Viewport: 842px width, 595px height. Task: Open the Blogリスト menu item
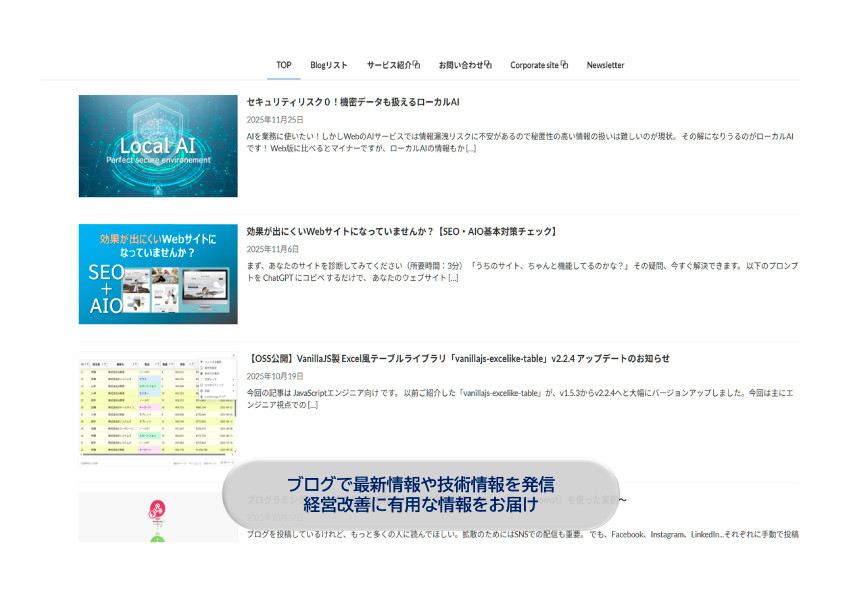329,65
